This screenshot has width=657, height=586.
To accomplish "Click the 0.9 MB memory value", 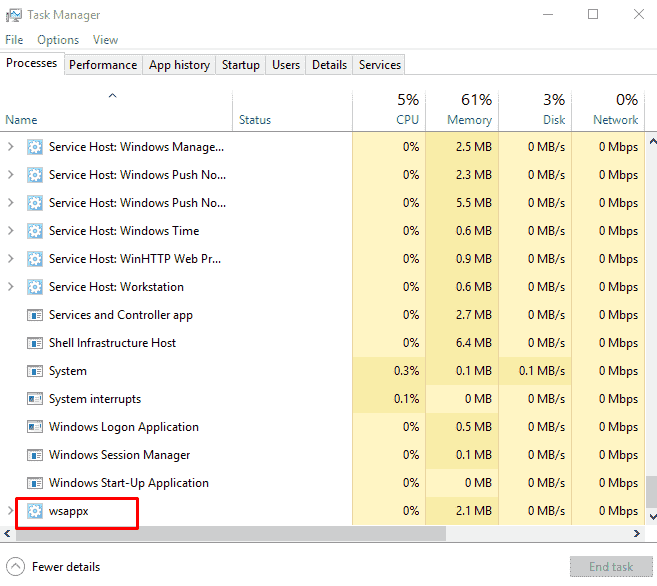I will (x=474, y=259).
